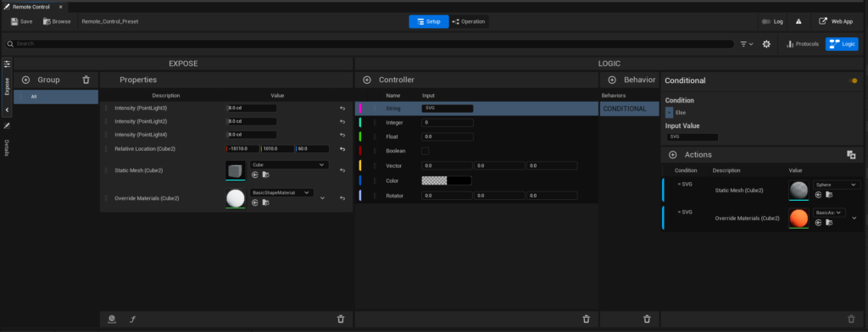This screenshot has width=868, height=332.
Task: Click the actor icon at Properties bottom bar
Action: 112,318
